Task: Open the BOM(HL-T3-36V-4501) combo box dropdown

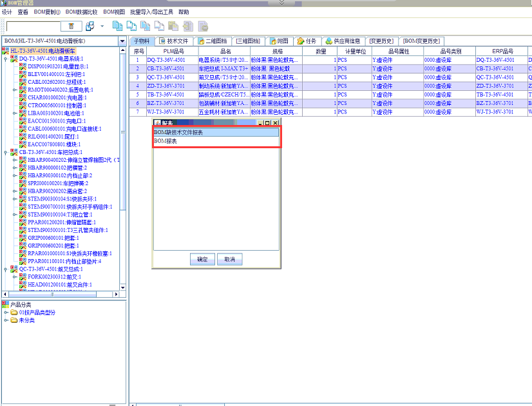Action: 123,41
